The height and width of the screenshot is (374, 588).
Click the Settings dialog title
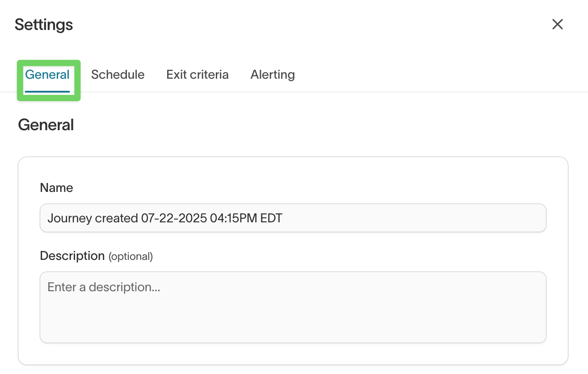[x=44, y=25]
